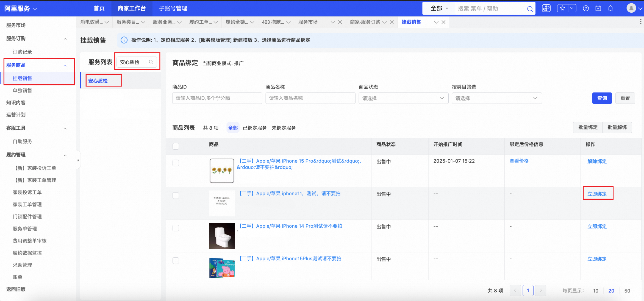The image size is (644, 301).
Task: Go to previous page arrow
Action: (515, 291)
